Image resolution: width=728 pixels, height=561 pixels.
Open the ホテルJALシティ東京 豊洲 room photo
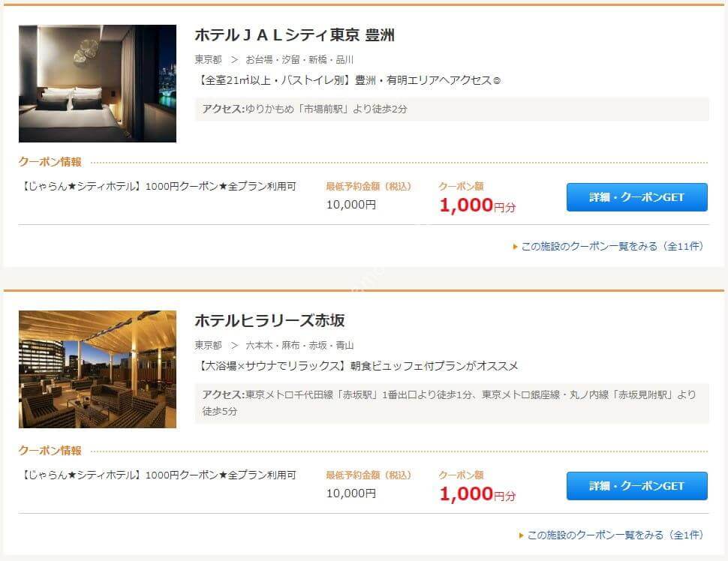pyautogui.click(x=98, y=83)
